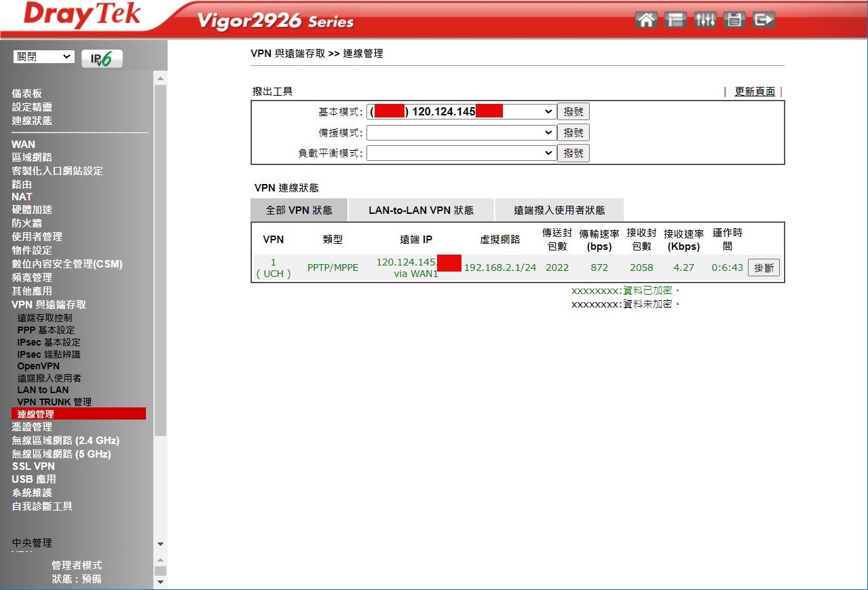Open 遠端撥入使用者 submenu item

click(x=50, y=378)
